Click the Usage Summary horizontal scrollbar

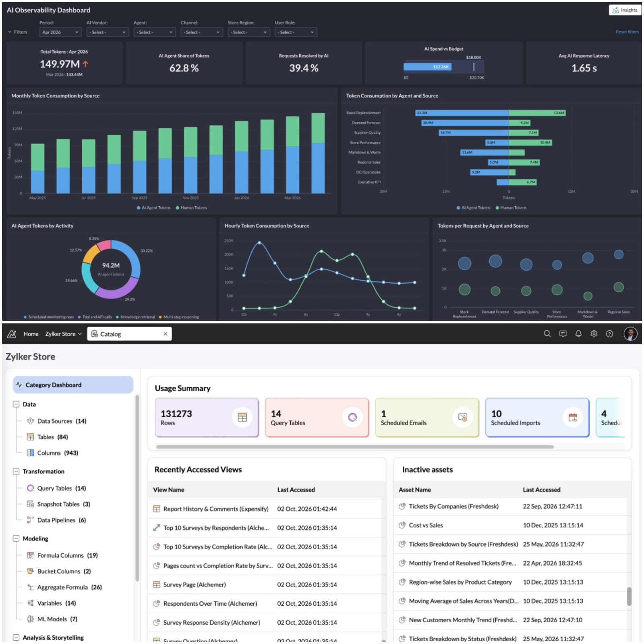coord(355,447)
